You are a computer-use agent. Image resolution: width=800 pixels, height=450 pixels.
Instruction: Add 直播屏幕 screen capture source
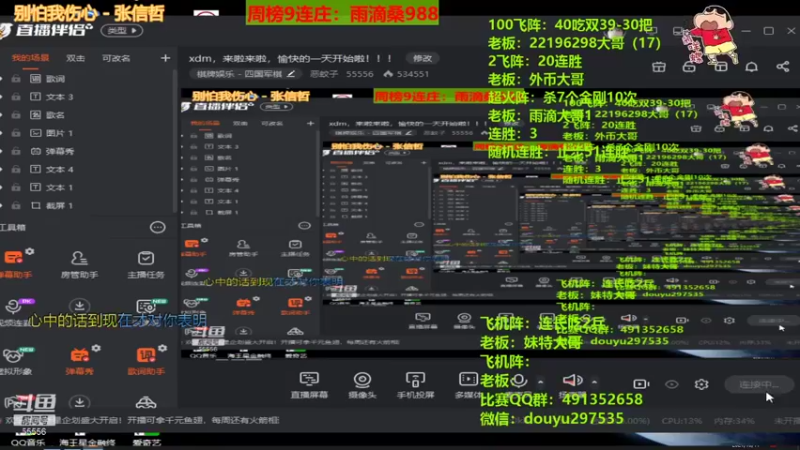(x=309, y=385)
